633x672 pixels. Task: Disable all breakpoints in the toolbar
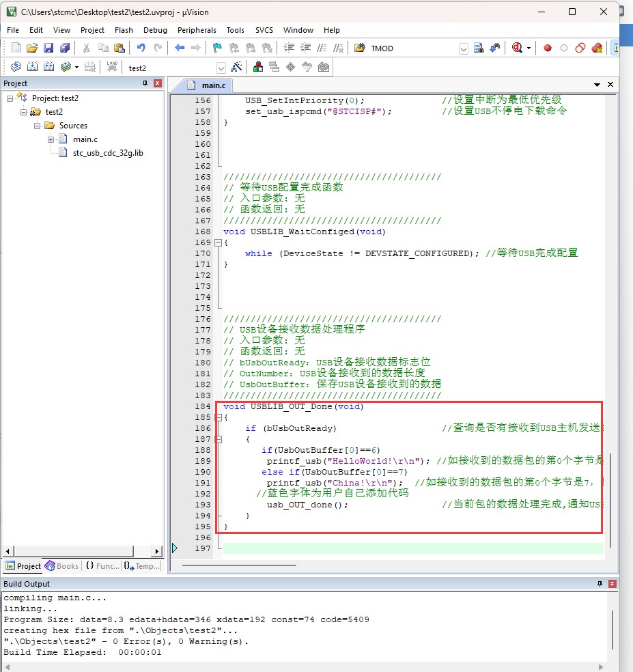pyautogui.click(x=580, y=48)
